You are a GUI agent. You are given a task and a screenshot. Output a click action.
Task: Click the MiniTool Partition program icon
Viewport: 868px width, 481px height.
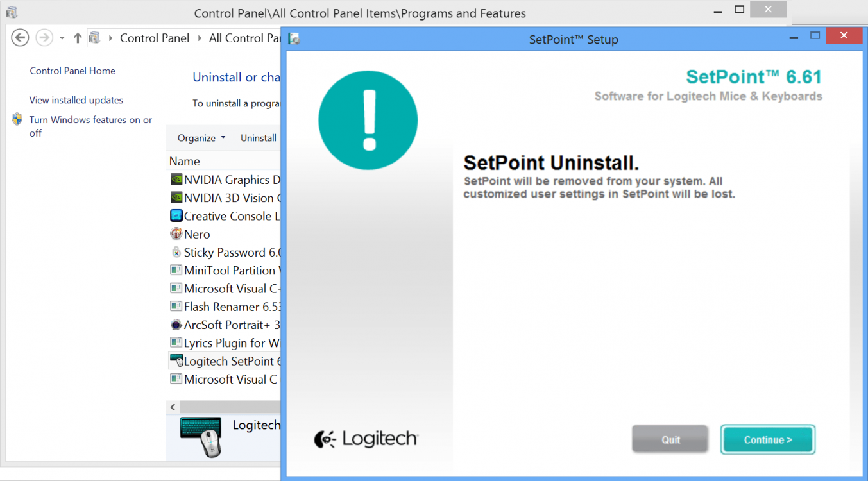pyautogui.click(x=176, y=270)
